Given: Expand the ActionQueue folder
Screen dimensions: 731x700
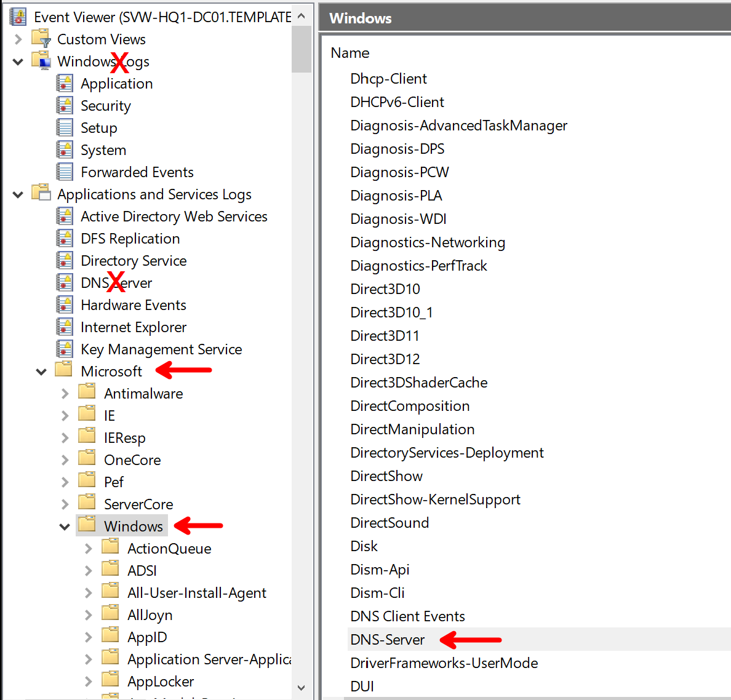Looking at the screenshot, I should 88,549.
